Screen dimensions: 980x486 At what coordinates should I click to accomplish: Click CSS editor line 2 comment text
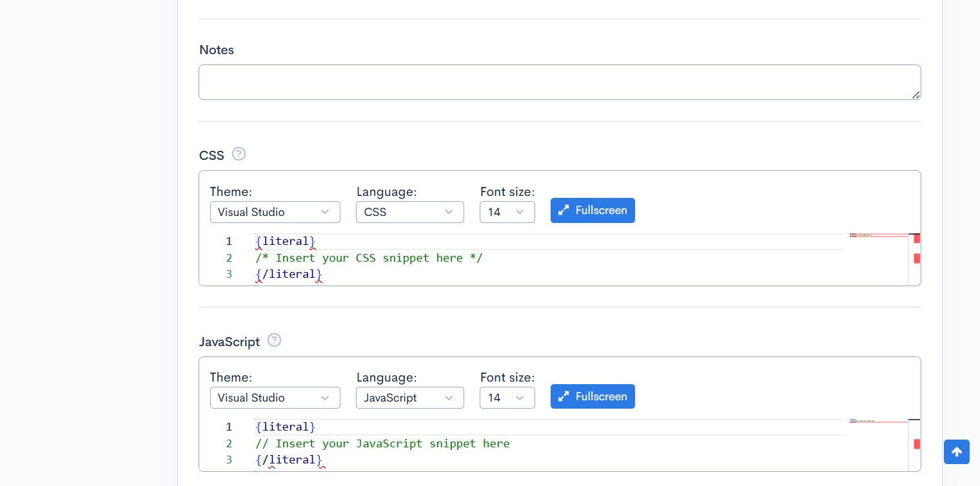(x=369, y=258)
